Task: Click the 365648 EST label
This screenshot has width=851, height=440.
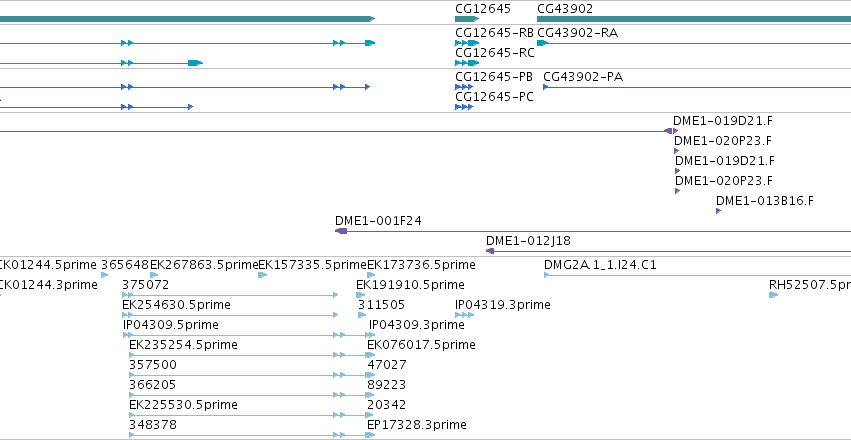Action: 125,265
